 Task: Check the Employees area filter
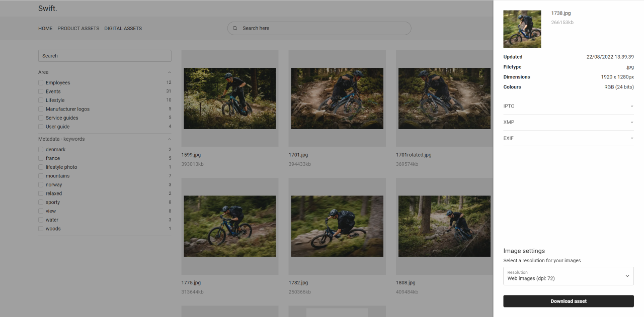coord(40,82)
